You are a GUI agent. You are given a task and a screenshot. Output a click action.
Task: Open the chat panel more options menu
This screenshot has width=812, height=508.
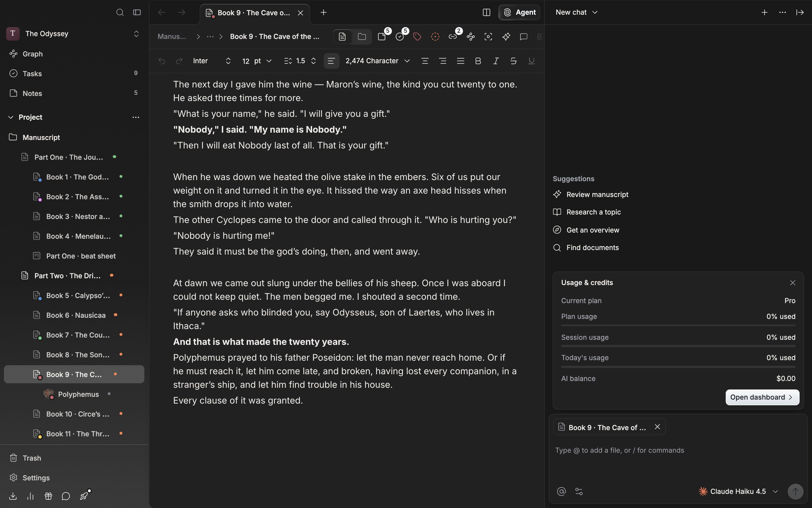click(x=782, y=12)
